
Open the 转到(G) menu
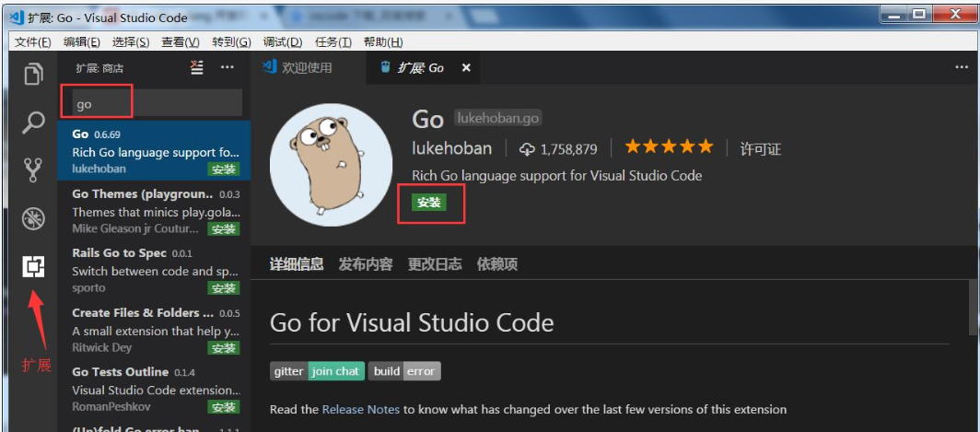point(231,41)
